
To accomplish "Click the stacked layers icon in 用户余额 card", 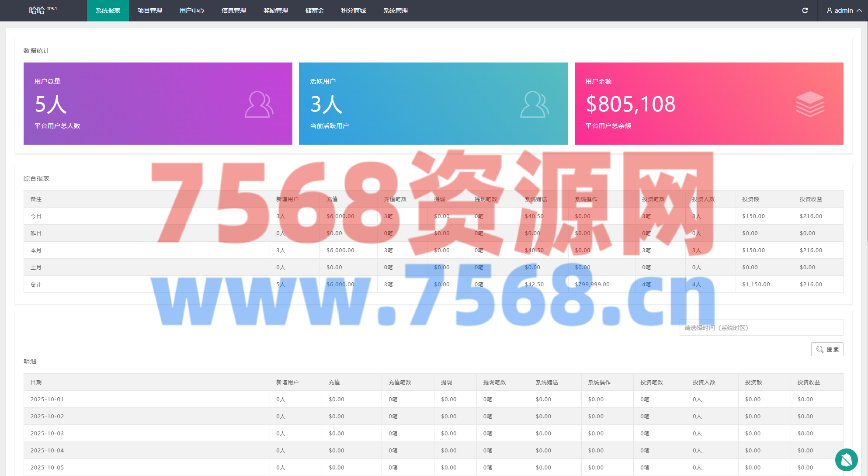I will coord(809,104).
